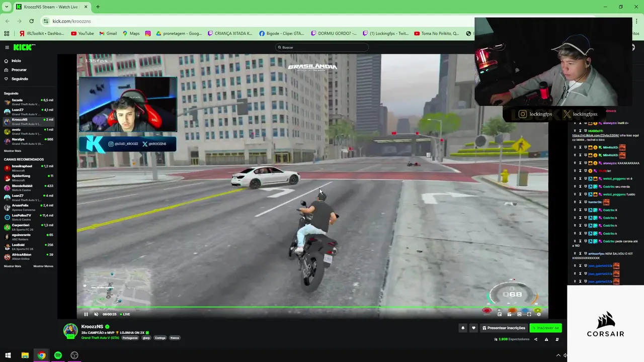Open eguinorante recommended channel
This screenshot has height=362, width=644.
click(x=29, y=236)
